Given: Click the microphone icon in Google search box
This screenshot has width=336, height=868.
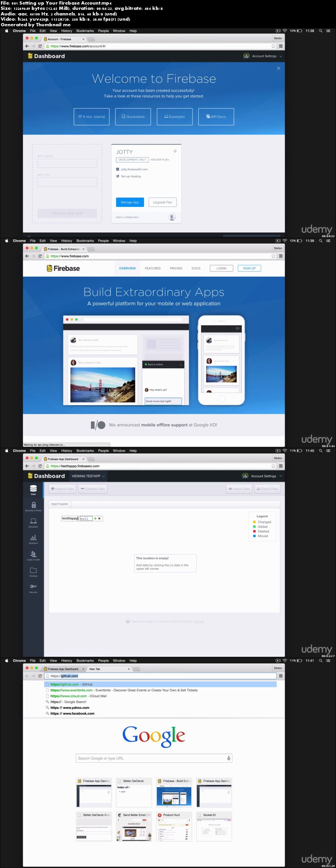Looking at the screenshot, I should pyautogui.click(x=229, y=758).
